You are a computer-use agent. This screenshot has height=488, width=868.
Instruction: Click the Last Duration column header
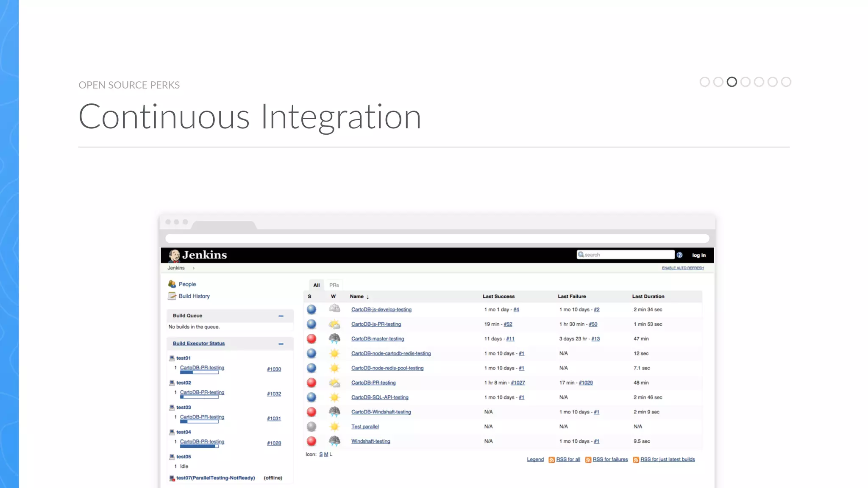point(648,297)
